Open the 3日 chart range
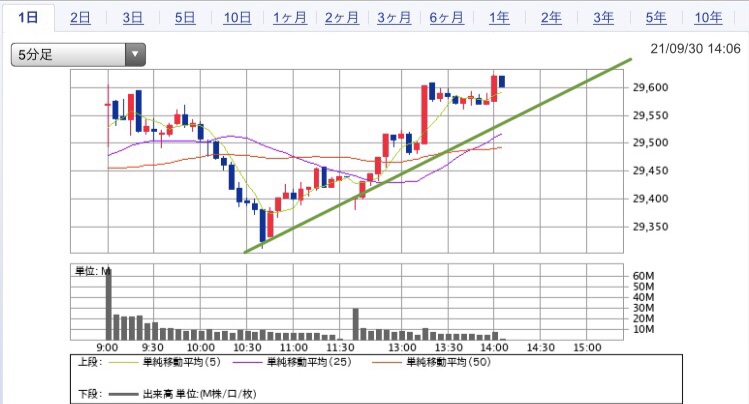The height and width of the screenshot is (404, 749). 132,18
